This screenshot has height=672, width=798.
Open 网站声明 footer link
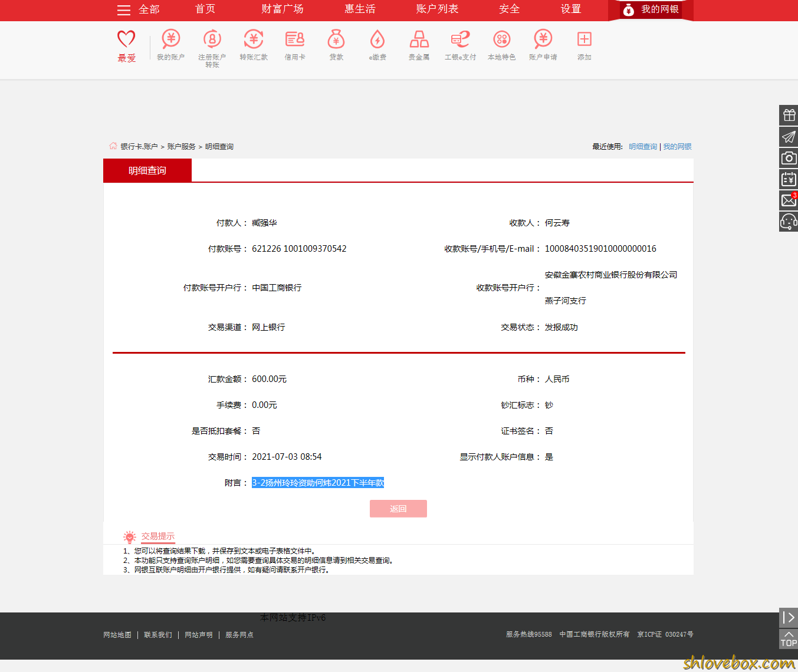tap(199, 635)
